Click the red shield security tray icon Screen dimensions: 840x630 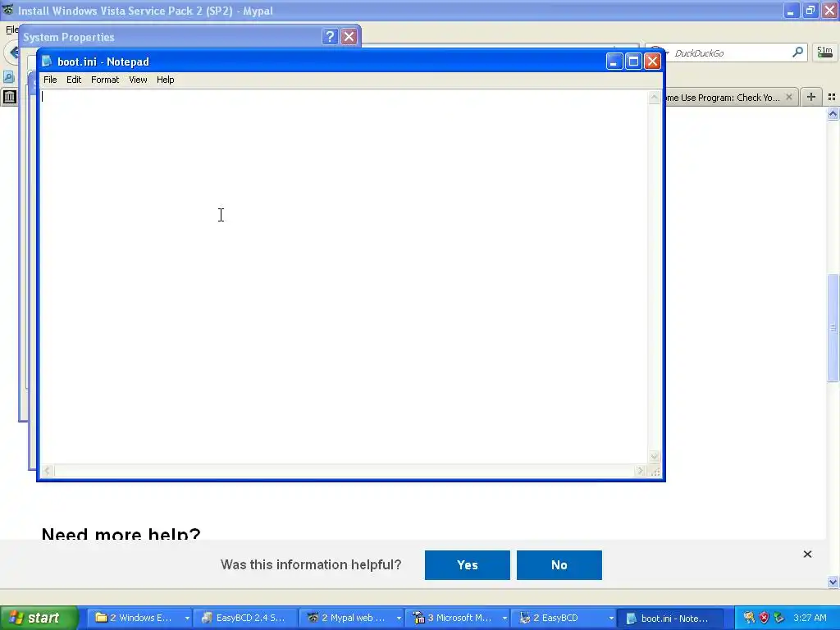pos(764,618)
